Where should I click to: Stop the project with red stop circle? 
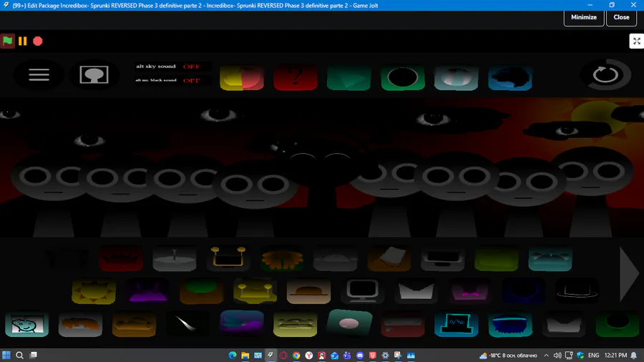click(x=38, y=41)
